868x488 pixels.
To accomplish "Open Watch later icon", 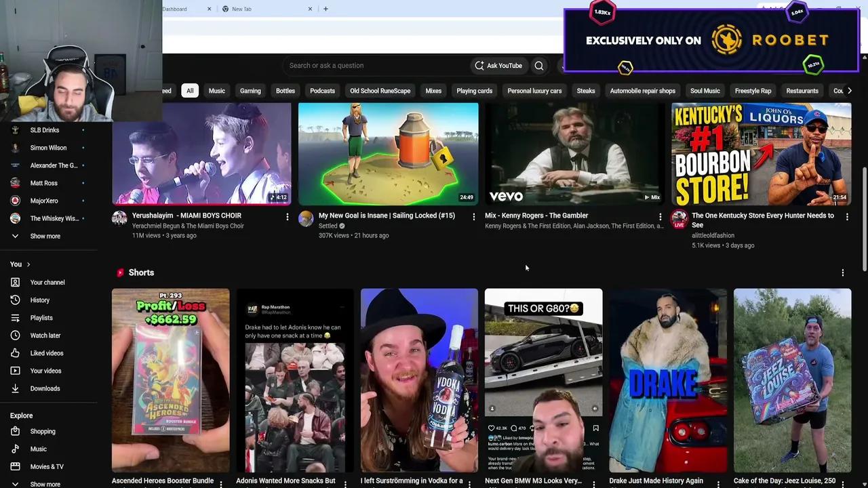I will (15, 335).
